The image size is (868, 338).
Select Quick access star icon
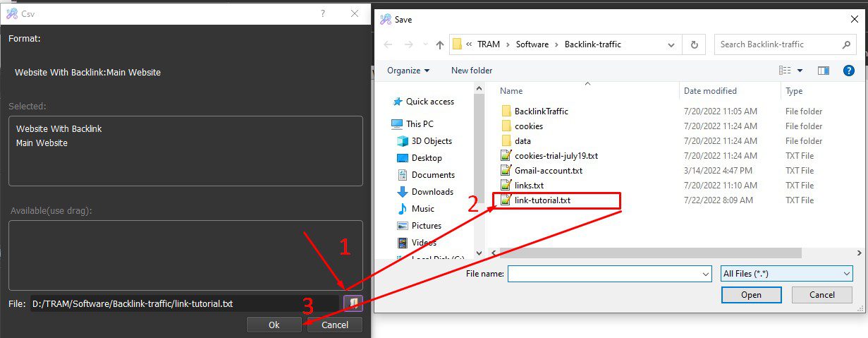(398, 102)
